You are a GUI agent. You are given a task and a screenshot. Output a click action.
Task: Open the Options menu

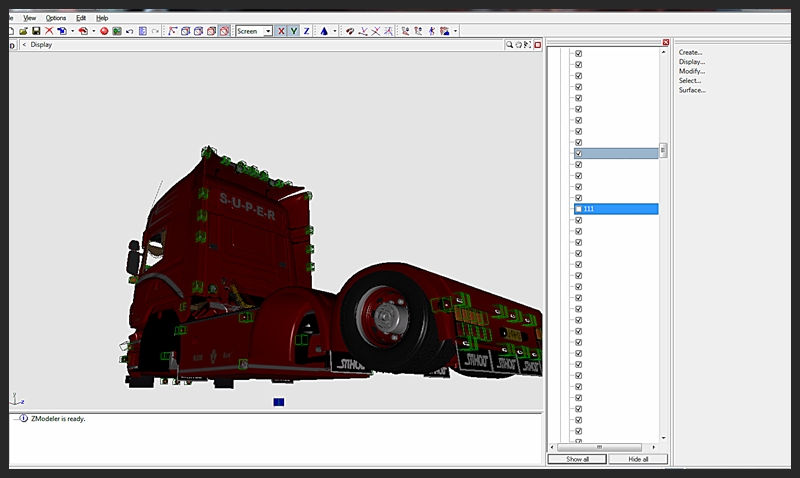click(x=56, y=18)
